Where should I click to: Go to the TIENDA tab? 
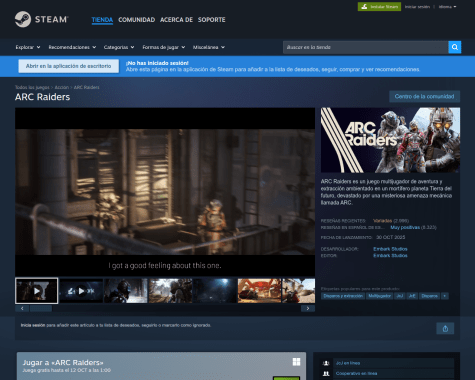point(102,20)
